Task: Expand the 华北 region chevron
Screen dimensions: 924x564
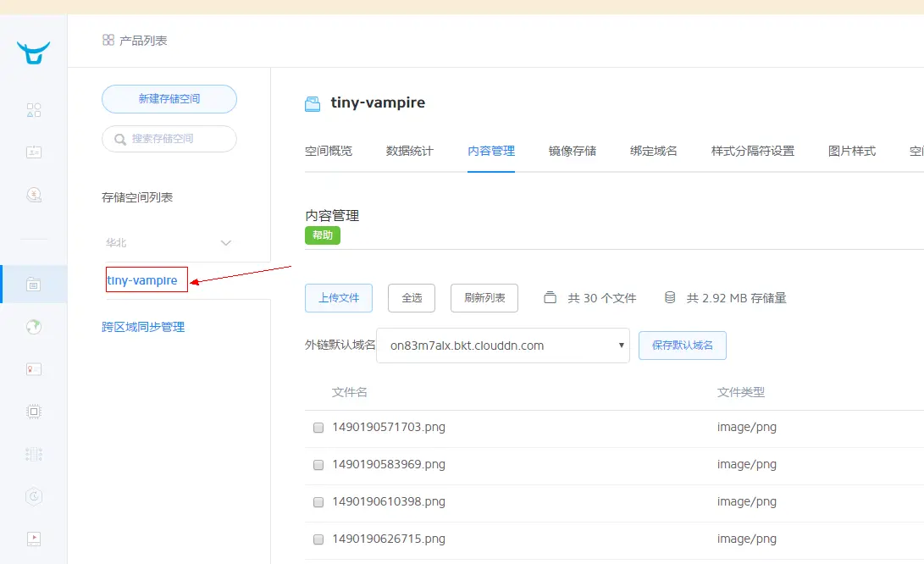Action: 225,243
